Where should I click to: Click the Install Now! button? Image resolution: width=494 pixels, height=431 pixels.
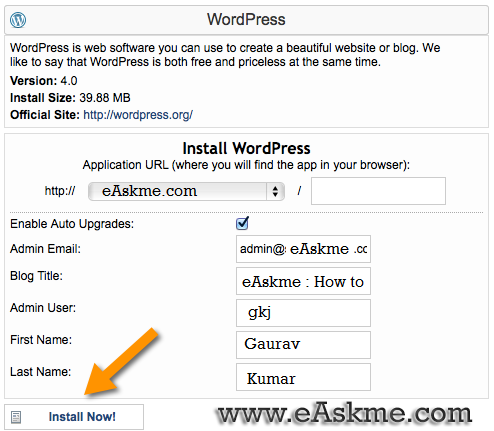point(74,417)
